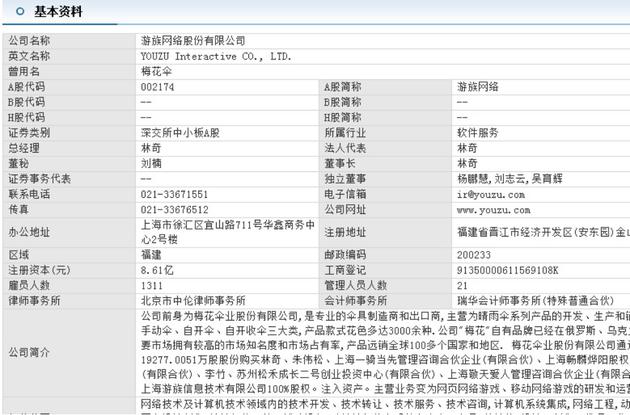Click the 英文名称 label cell
This screenshot has height=415, width=630.
(69, 56)
